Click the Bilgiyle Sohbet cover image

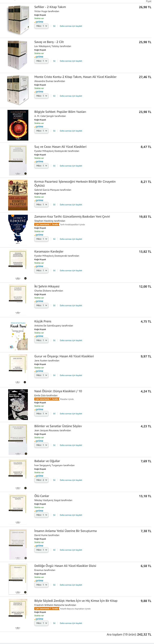[18, 125]
